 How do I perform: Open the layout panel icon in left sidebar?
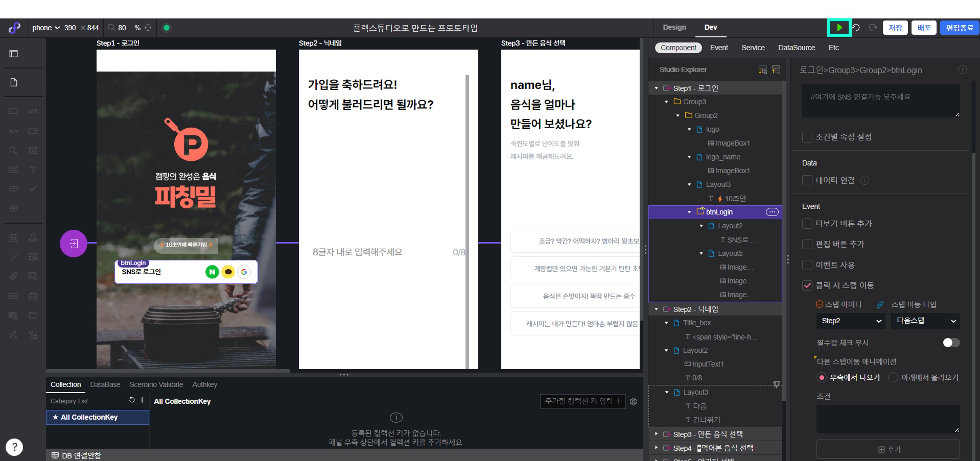13,54
